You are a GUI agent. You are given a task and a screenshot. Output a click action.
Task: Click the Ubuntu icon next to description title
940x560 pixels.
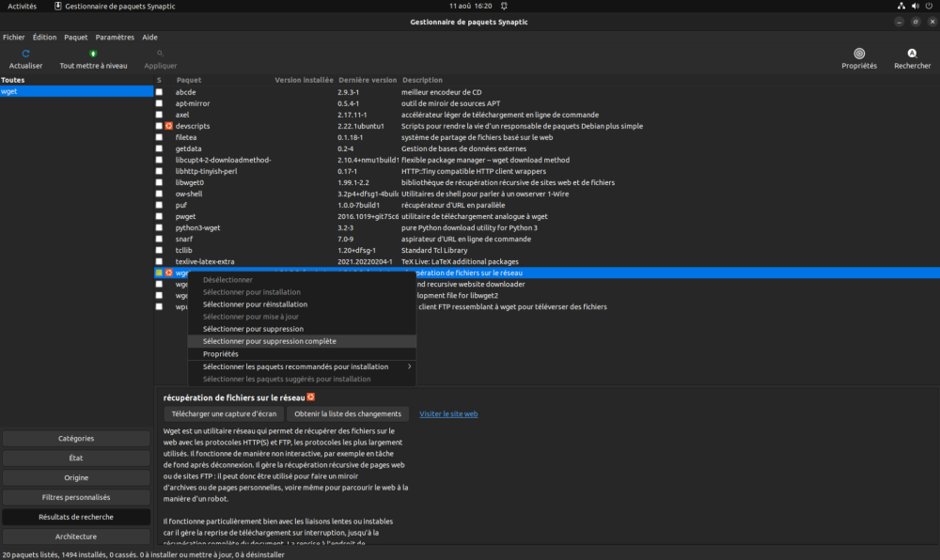[x=310, y=397]
